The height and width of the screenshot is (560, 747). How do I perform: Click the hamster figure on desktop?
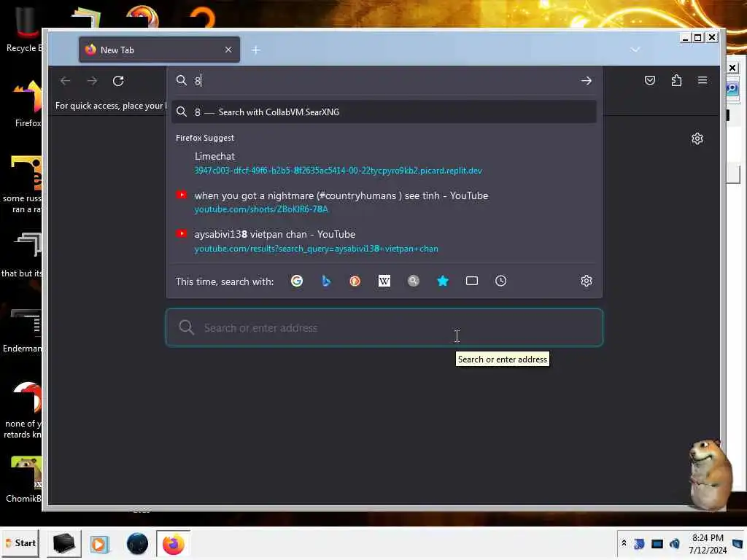coord(710,474)
